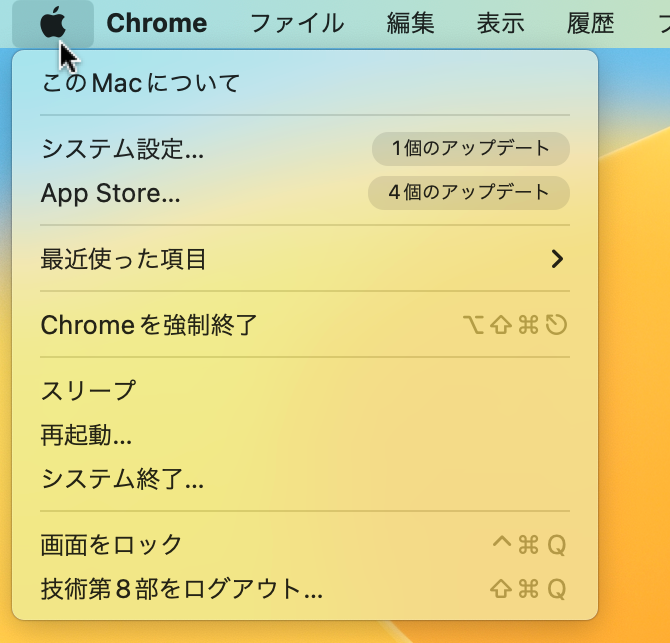Open the ファイル menu
670x643 pixels.
click(297, 23)
